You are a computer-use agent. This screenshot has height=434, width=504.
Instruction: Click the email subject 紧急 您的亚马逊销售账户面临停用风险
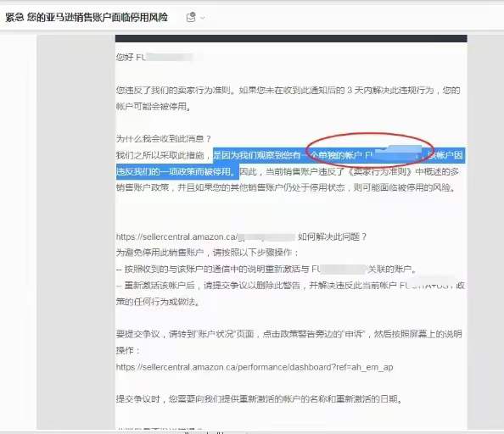87,17
